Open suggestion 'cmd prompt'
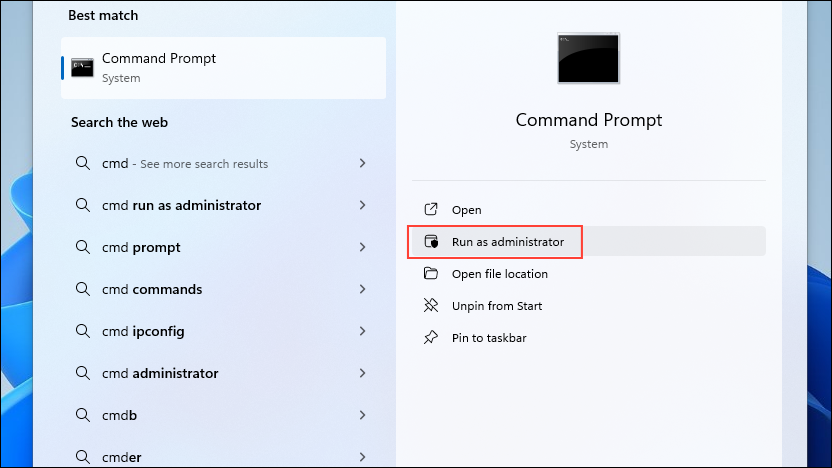Screen dimensions: 832x468 [x=223, y=247]
